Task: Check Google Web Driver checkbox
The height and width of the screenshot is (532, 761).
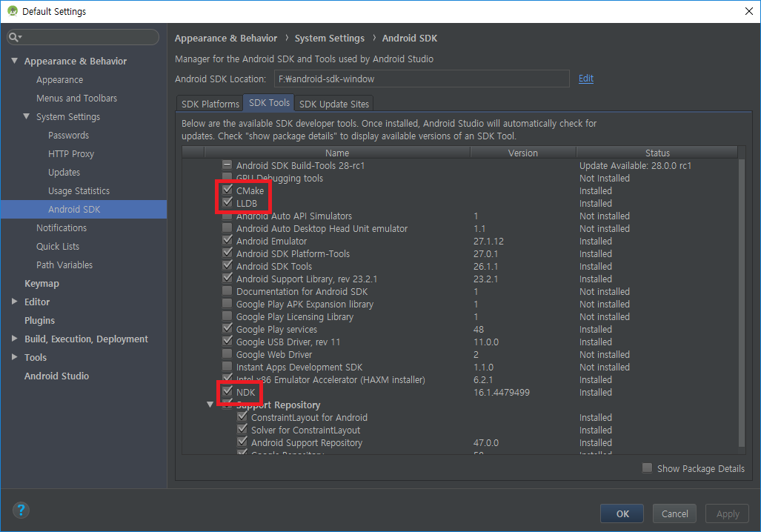Action: 227,354
